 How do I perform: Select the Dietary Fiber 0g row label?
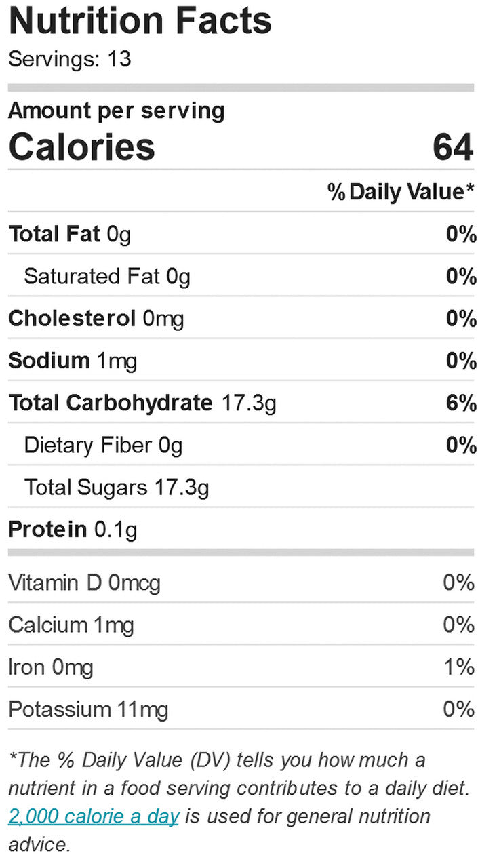coord(103,446)
